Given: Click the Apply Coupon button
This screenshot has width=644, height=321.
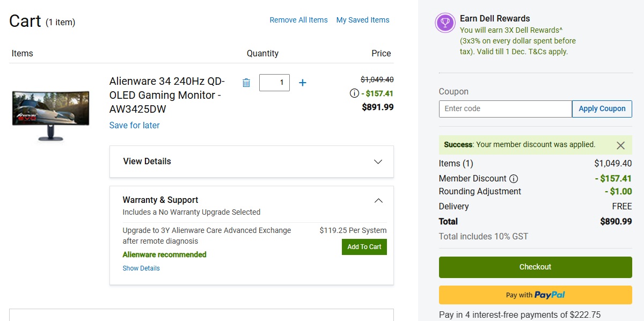Looking at the screenshot, I should point(602,108).
